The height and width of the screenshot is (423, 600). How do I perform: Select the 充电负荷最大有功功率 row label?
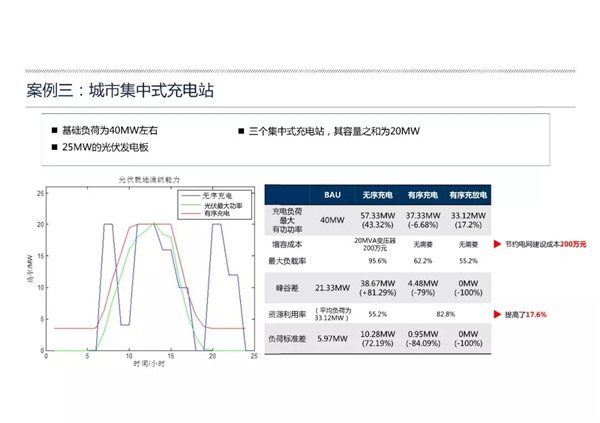coord(288,219)
